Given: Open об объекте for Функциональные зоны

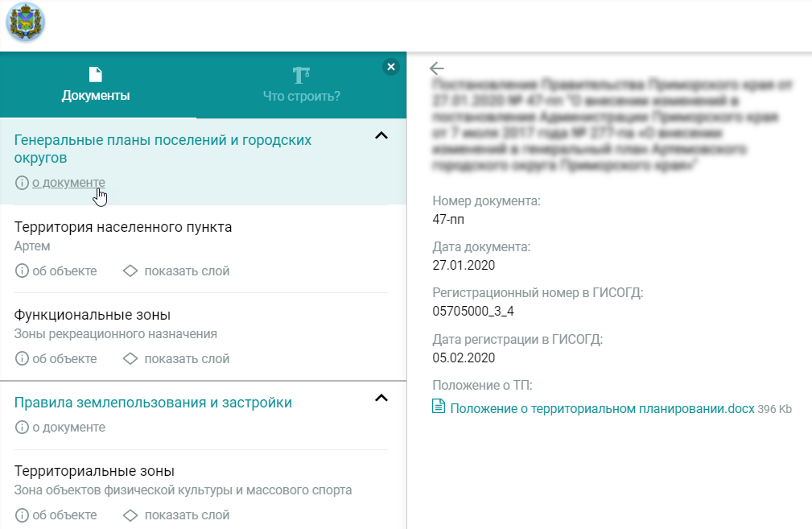Looking at the screenshot, I should tap(56, 359).
